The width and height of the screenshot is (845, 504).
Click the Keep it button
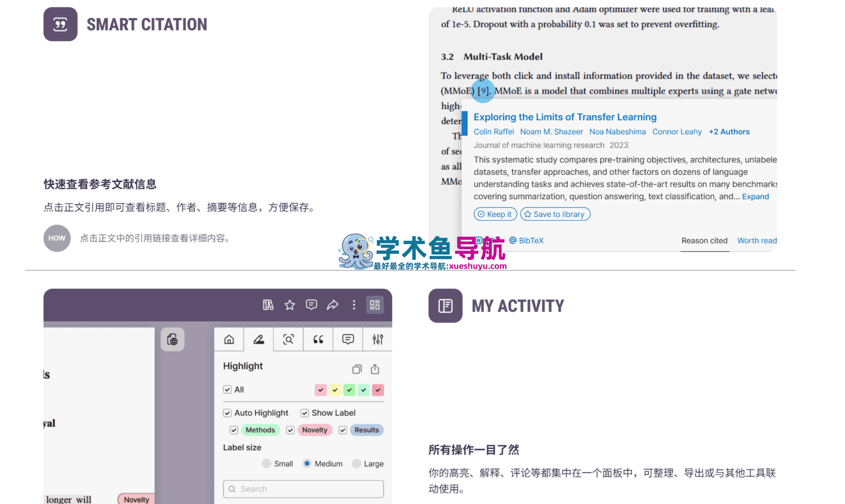pos(495,214)
